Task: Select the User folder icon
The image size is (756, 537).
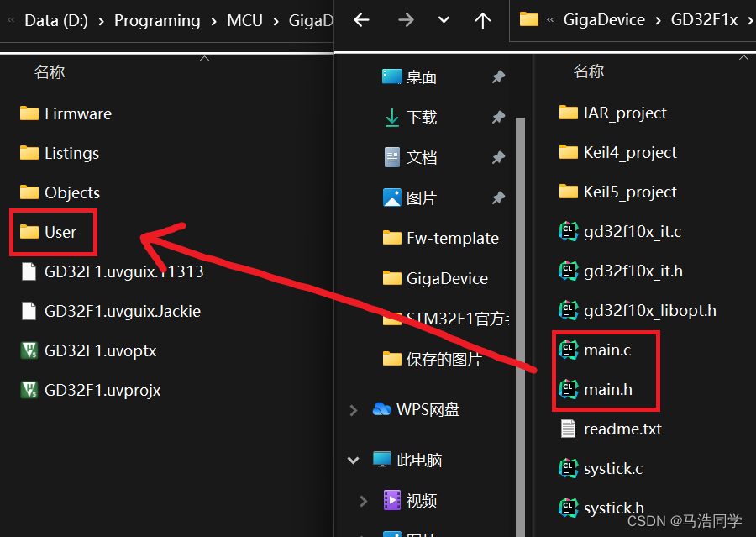Action: [29, 232]
